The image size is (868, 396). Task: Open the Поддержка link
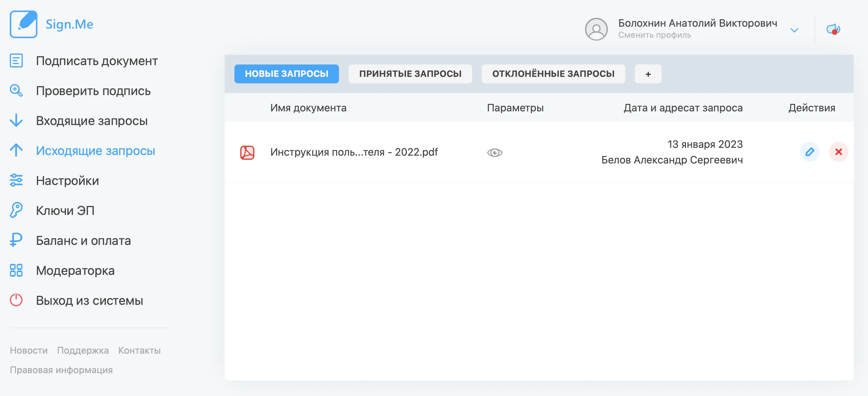tap(83, 350)
